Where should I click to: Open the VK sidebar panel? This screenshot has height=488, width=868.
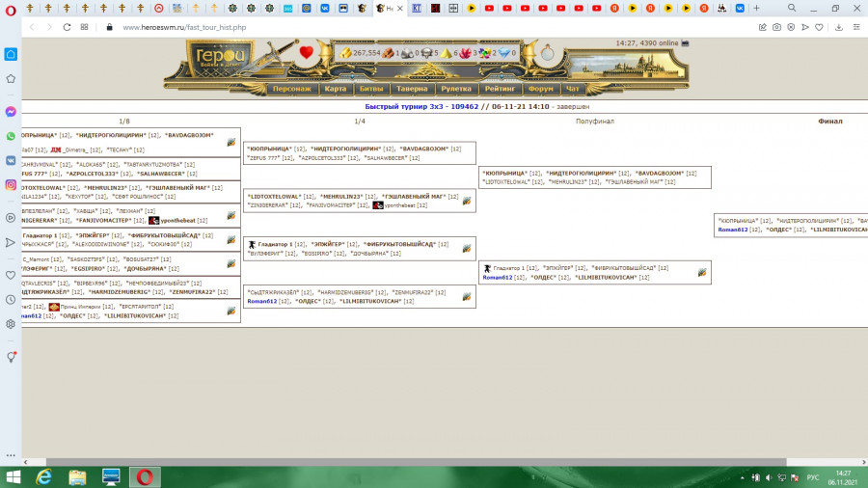click(11, 160)
